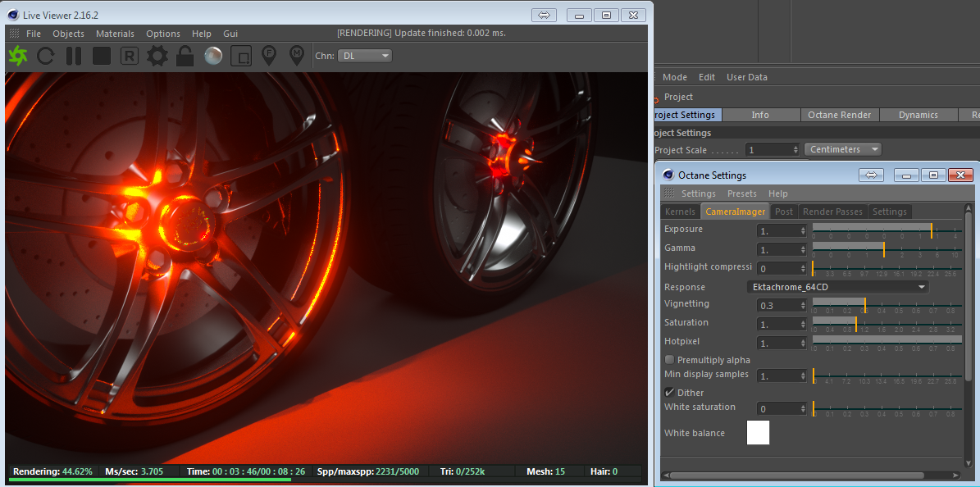Open the Options menu in Live Viewer

pos(163,34)
